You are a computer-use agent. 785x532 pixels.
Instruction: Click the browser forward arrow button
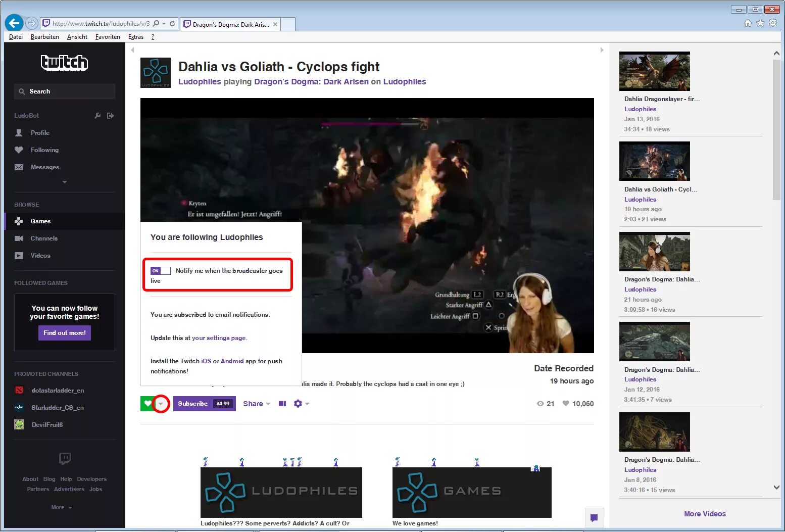pos(32,23)
